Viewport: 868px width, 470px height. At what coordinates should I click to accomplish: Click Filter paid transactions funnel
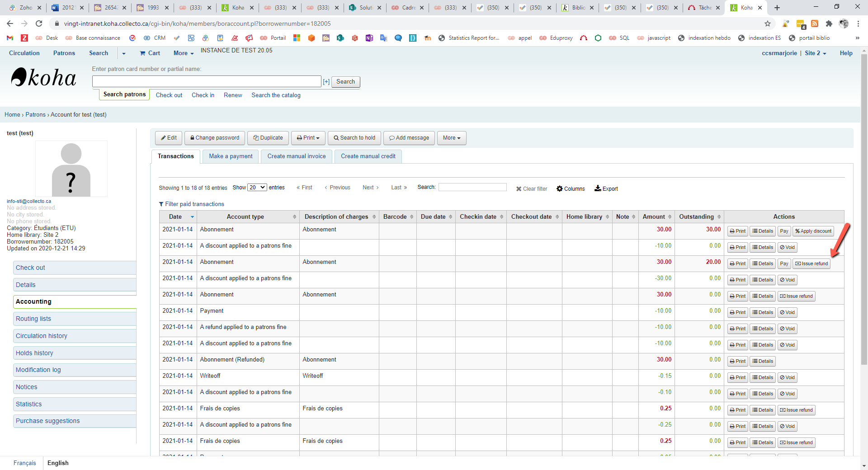(x=161, y=204)
